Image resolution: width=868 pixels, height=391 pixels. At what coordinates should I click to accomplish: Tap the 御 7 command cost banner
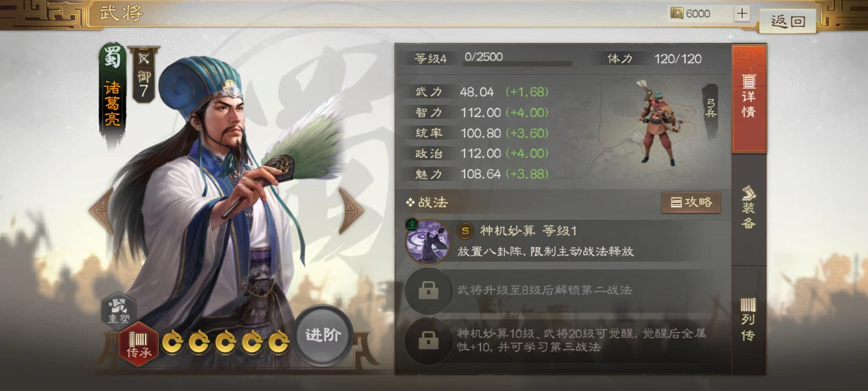(x=144, y=75)
